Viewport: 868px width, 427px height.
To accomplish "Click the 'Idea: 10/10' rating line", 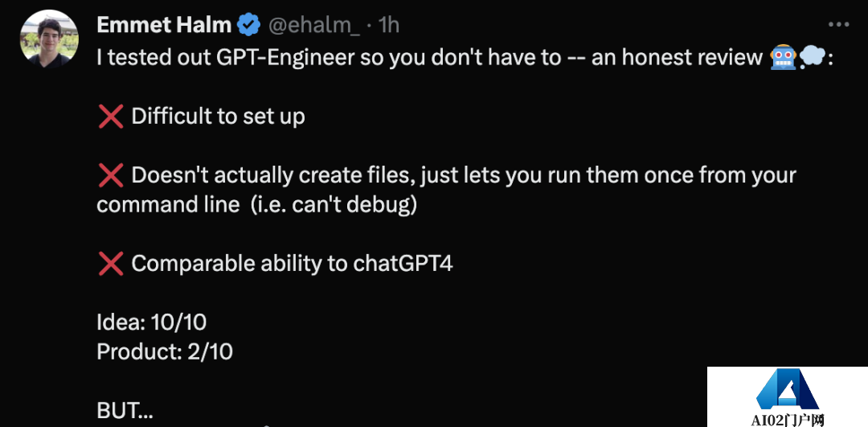I will tap(151, 322).
